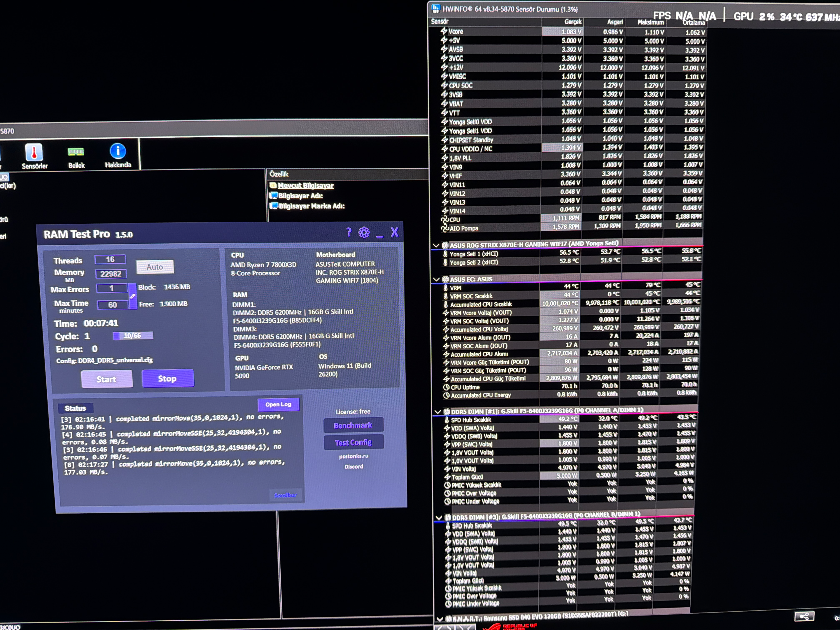Click the lightning icon on the VBAT row

444,103
